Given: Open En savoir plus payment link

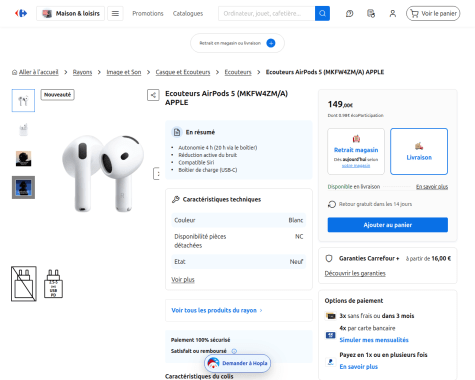Looking at the screenshot, I should pyautogui.click(x=359, y=367).
